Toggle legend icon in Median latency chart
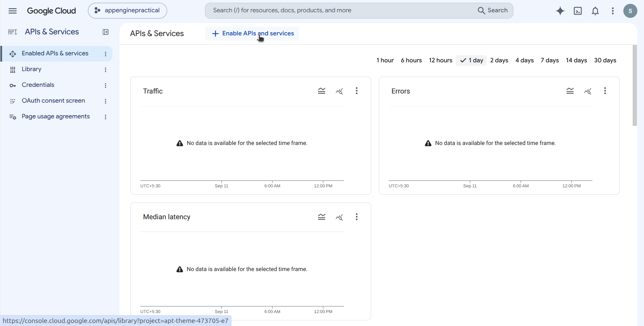Image resolution: width=644 pixels, height=326 pixels. 322,217
